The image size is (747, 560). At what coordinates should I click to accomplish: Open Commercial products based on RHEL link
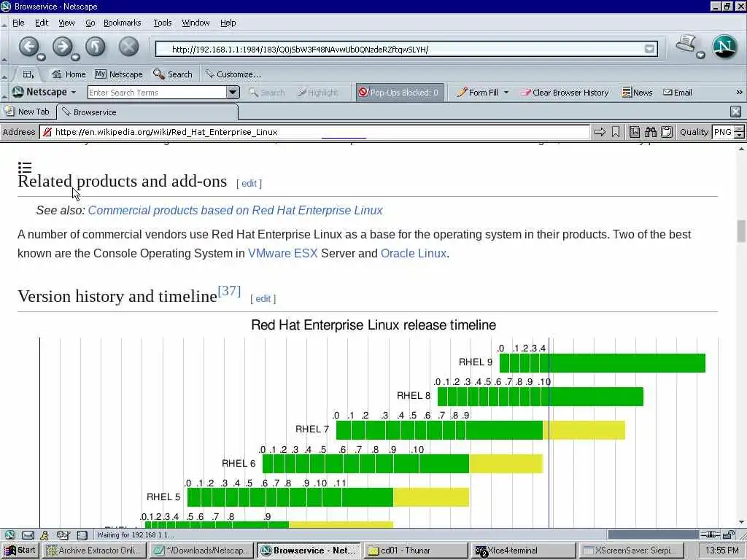coord(235,210)
